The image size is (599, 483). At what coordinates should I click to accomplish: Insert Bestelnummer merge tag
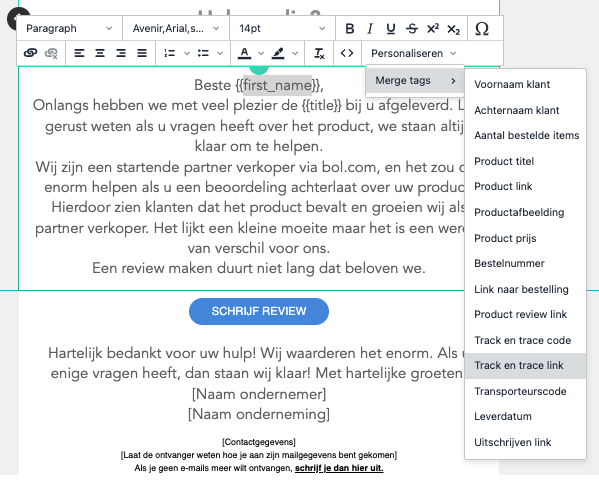pyautogui.click(x=525, y=263)
